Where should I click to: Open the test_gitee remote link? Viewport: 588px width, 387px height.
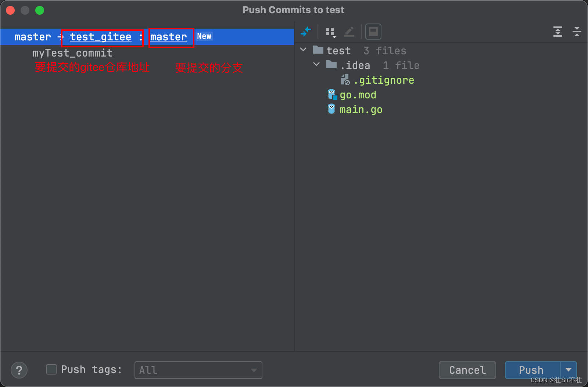(x=100, y=37)
